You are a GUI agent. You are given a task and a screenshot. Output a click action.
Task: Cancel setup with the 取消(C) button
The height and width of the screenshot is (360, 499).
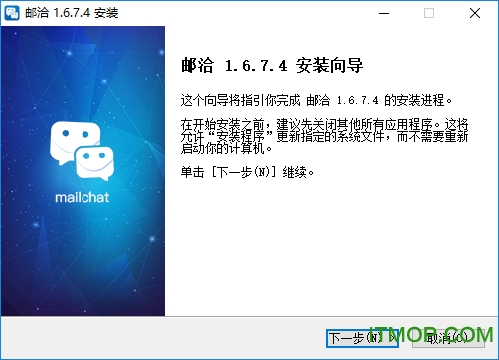coord(448,338)
